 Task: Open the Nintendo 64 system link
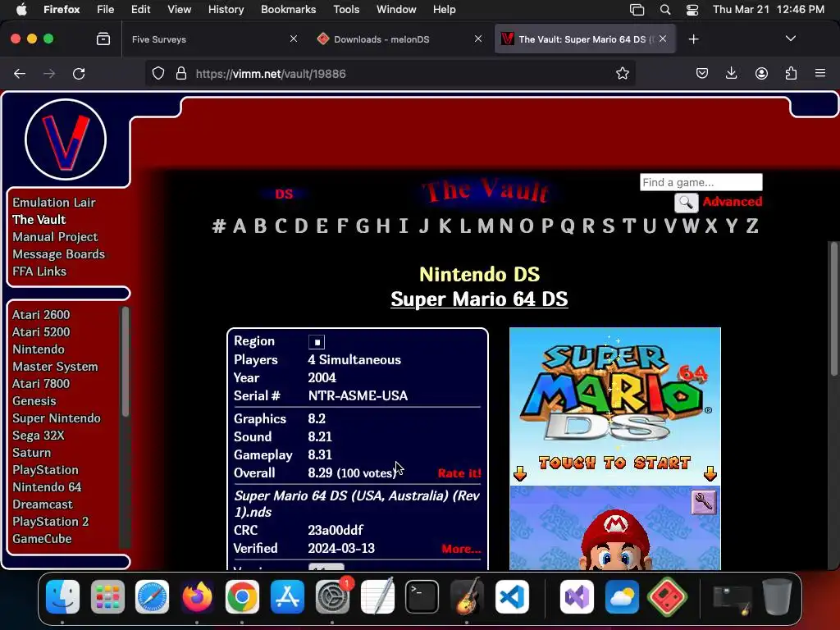click(x=47, y=487)
